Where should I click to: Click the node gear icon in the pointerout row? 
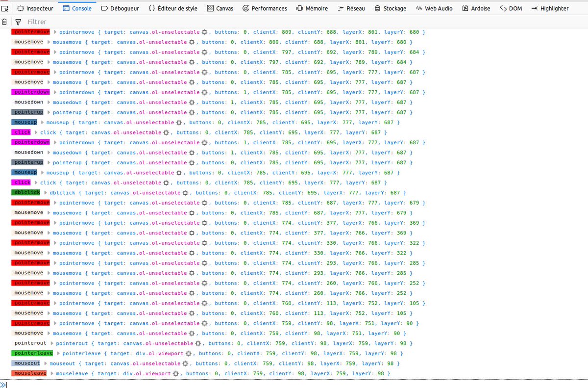tap(198, 343)
